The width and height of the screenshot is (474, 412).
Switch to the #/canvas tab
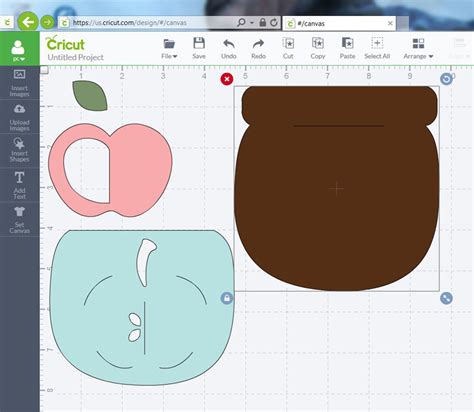point(339,23)
